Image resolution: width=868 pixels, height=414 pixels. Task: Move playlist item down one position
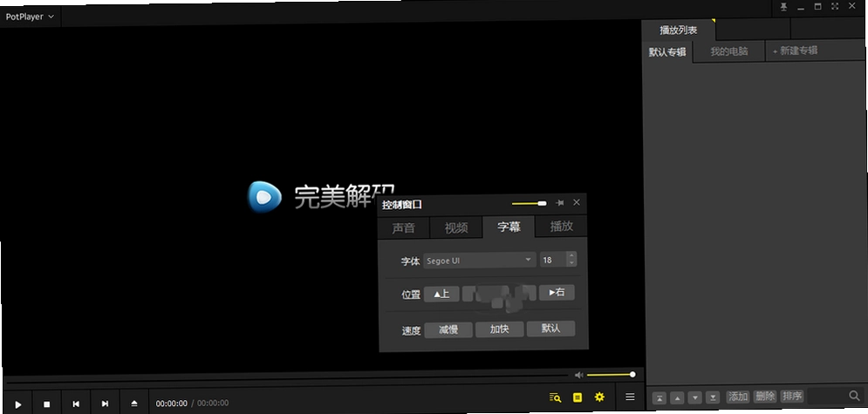(696, 397)
